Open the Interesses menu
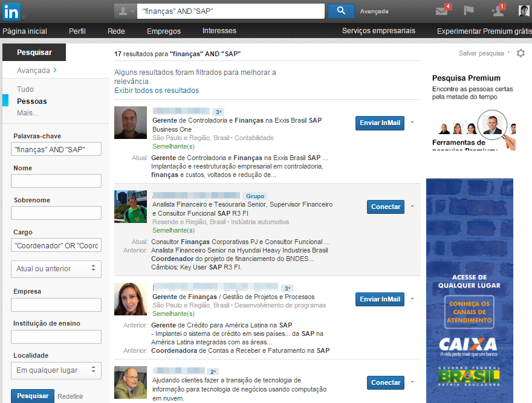The image size is (532, 403). [219, 31]
